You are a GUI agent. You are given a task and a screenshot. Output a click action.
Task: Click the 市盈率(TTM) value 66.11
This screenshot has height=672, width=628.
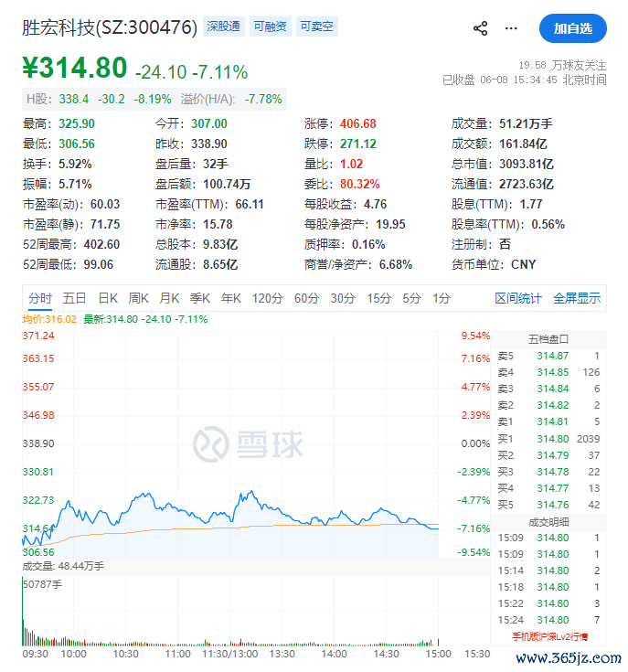coord(250,205)
